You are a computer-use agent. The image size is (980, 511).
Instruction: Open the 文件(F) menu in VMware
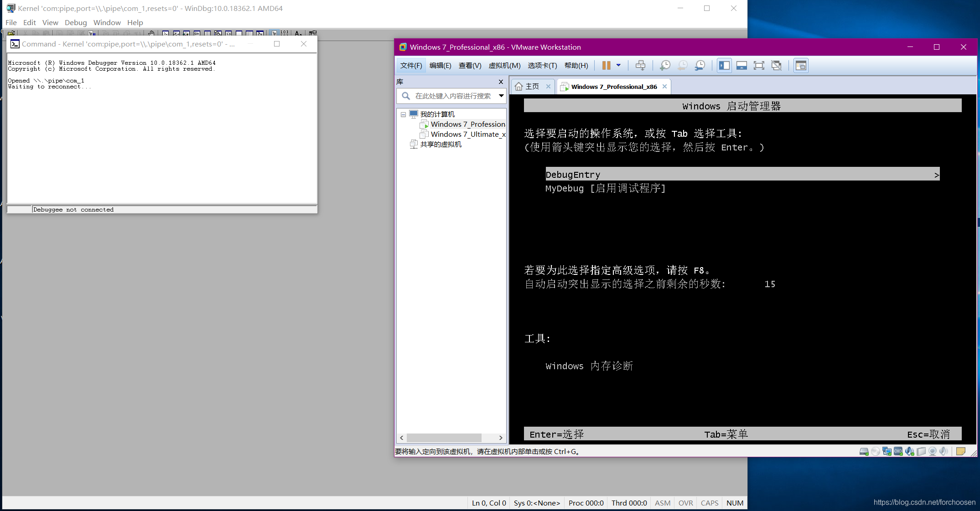411,66
